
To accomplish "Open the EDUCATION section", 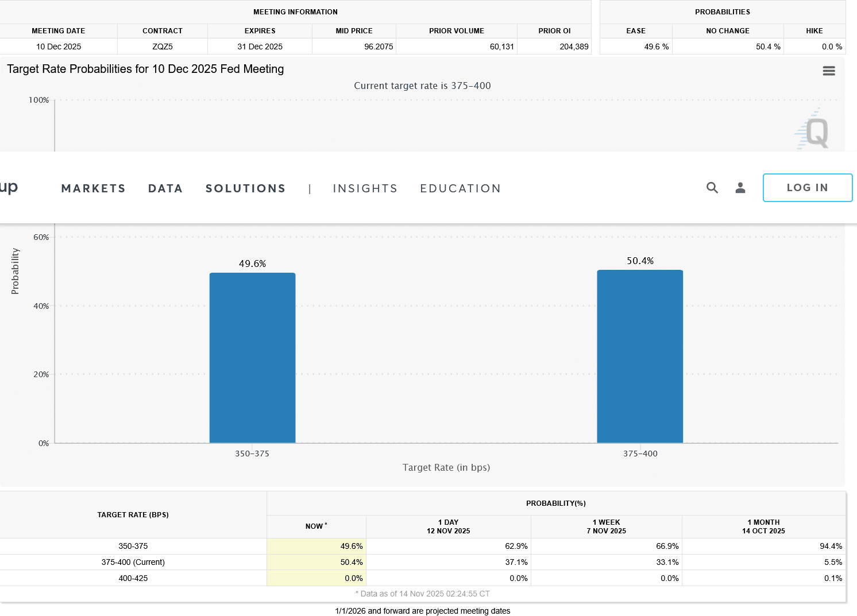I will pos(461,188).
